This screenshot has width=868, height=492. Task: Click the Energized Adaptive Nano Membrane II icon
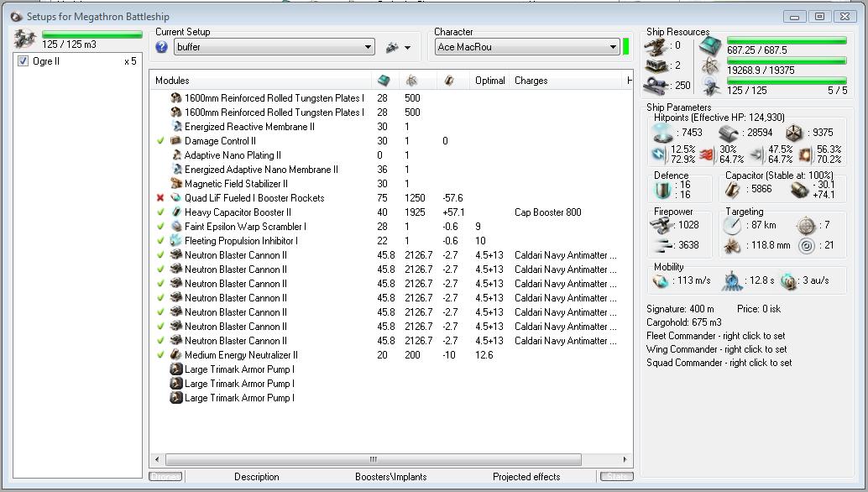pyautogui.click(x=176, y=170)
